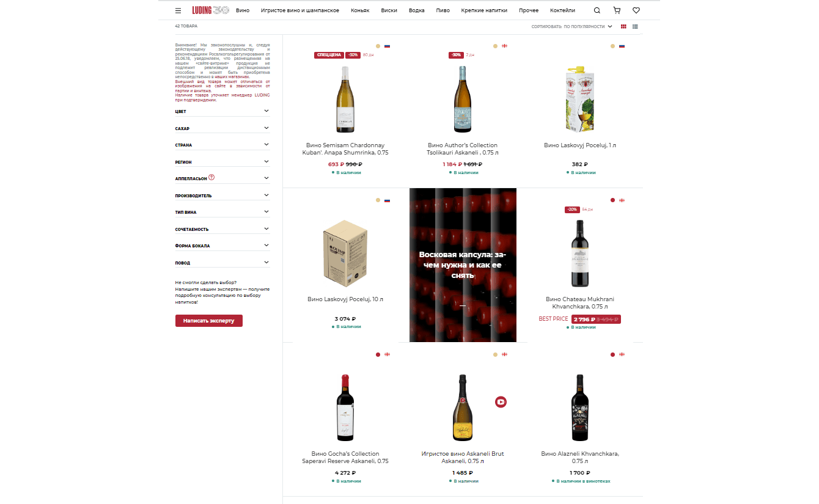Click the Аппелласьон help question icon
Viewport: 819px width, 504px height.
pos(211,177)
